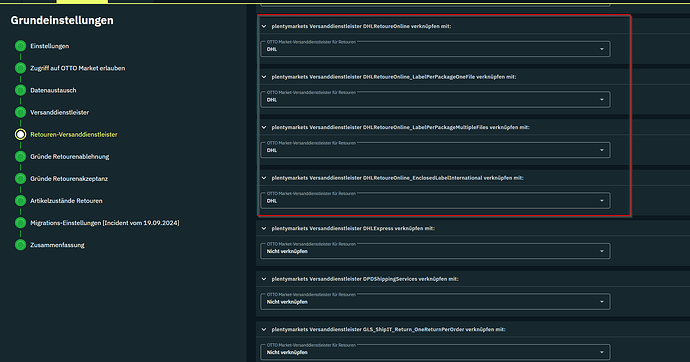The height and width of the screenshot is (362, 690).
Task: Open the Einstellungen step
Action: coord(50,46)
